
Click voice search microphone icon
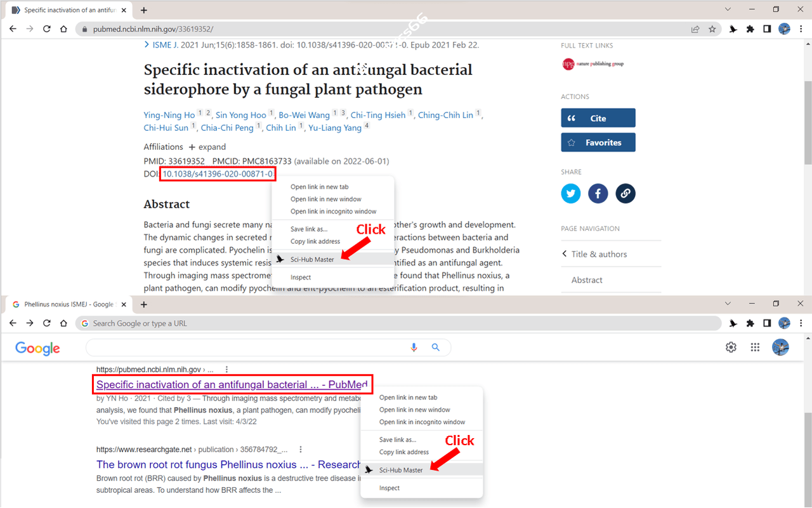[x=414, y=347]
